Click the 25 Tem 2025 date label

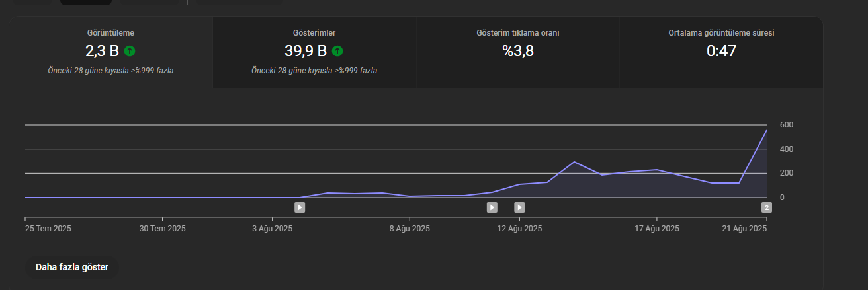48,229
